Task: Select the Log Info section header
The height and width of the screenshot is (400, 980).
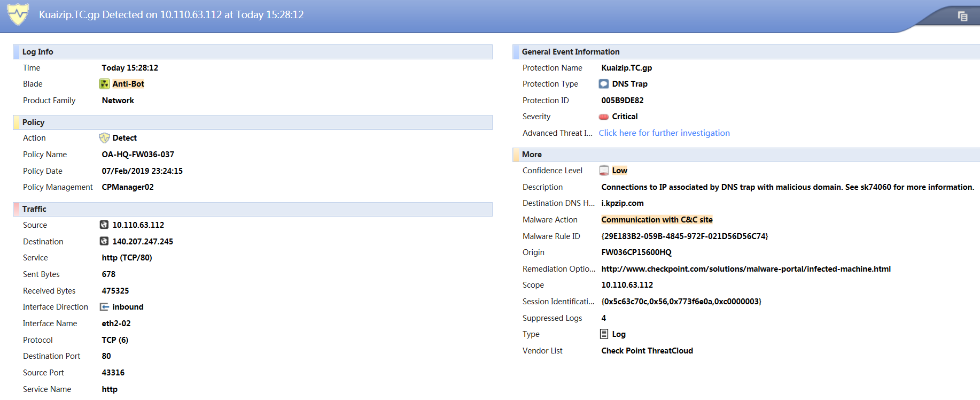Action: click(252, 52)
